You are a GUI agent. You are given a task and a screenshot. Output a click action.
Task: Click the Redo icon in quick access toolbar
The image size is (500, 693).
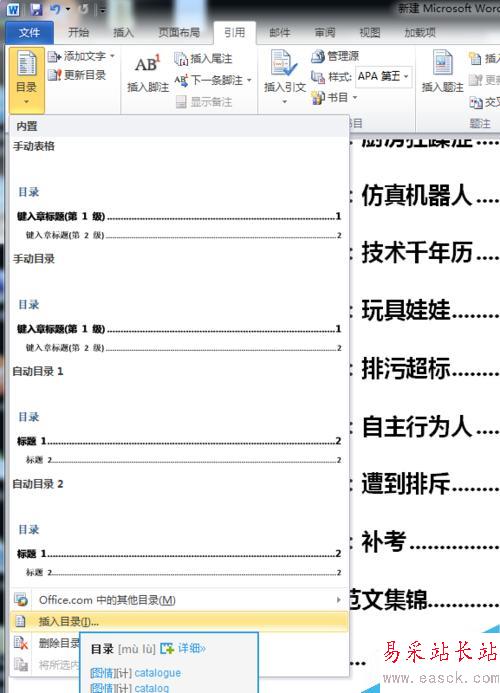84,9
